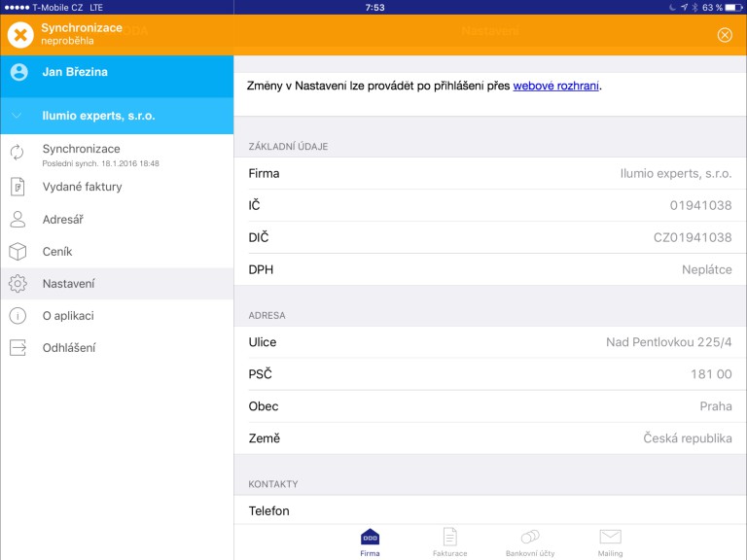Open the Ceník price list
Image resolution: width=747 pixels, height=560 pixels.
tap(56, 252)
